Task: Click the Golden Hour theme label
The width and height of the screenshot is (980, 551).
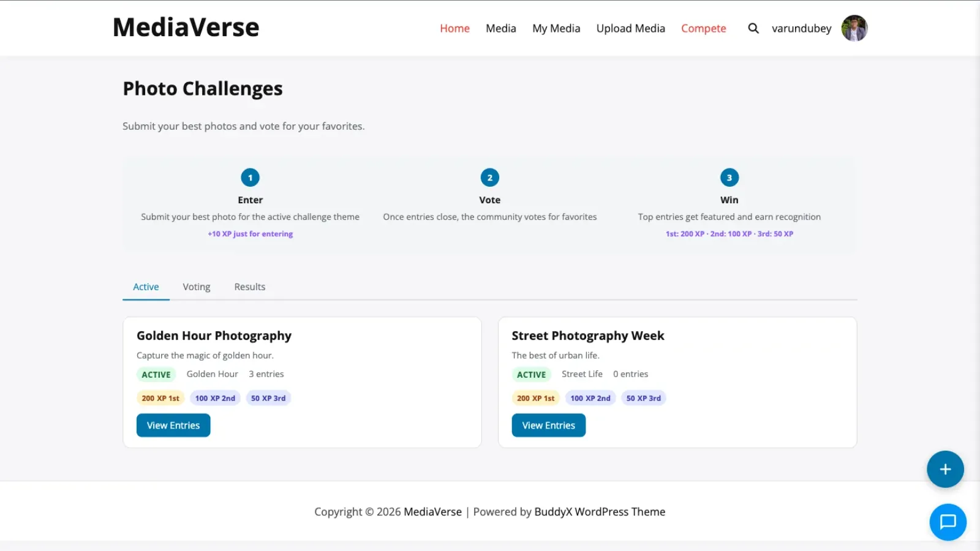Action: [213, 374]
